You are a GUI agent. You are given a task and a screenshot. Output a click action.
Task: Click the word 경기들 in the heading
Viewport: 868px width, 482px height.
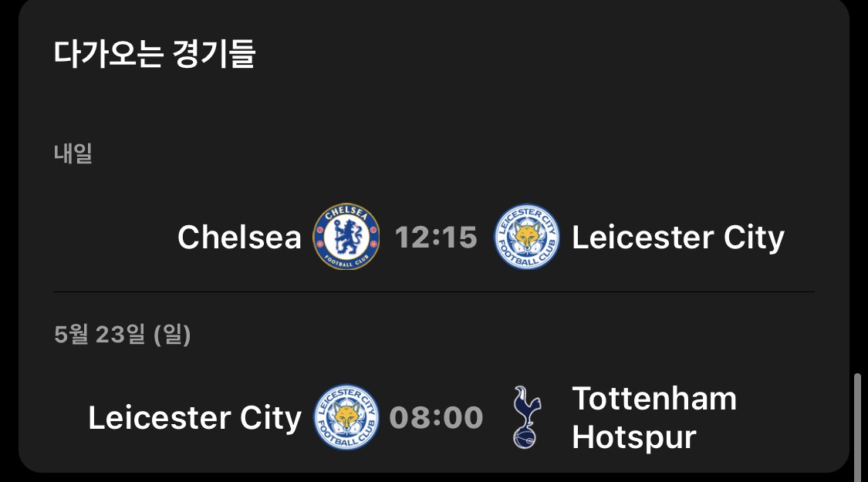214,54
